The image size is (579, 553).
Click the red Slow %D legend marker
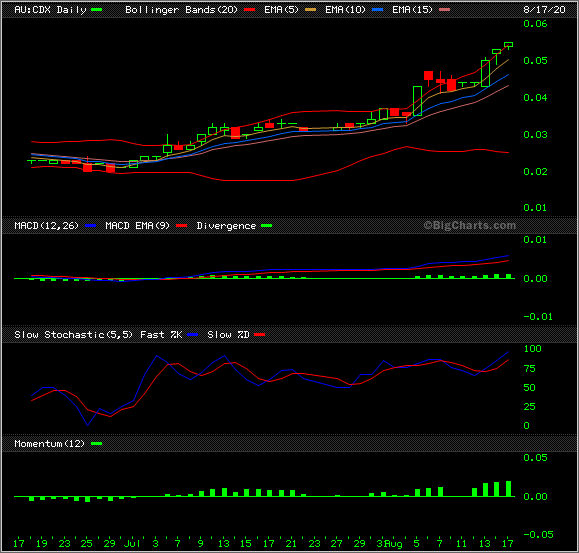pyautogui.click(x=260, y=334)
